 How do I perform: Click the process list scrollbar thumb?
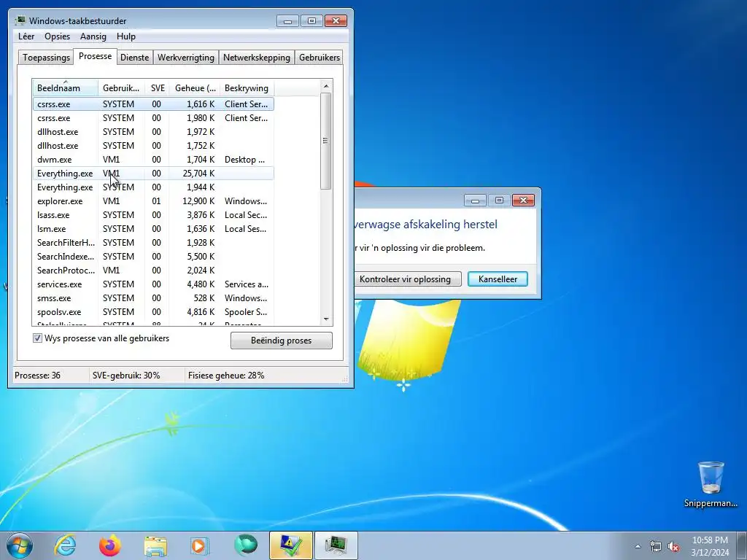click(x=326, y=141)
